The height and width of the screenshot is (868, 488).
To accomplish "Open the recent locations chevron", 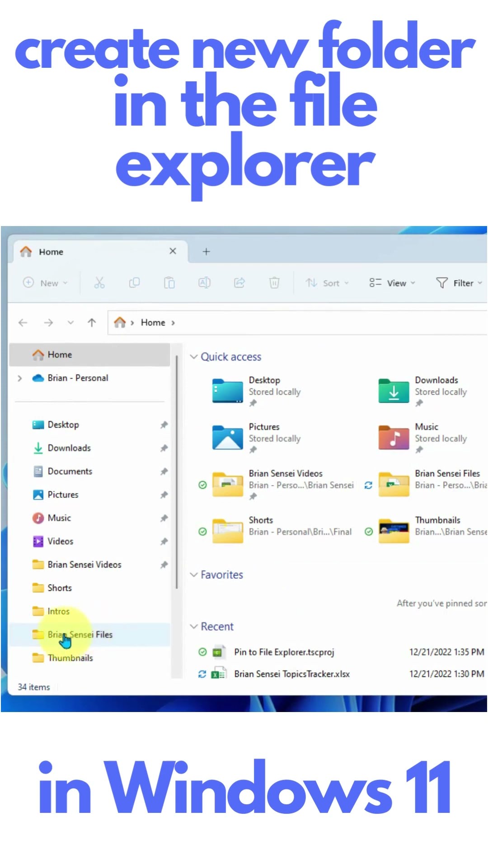I will click(x=70, y=322).
